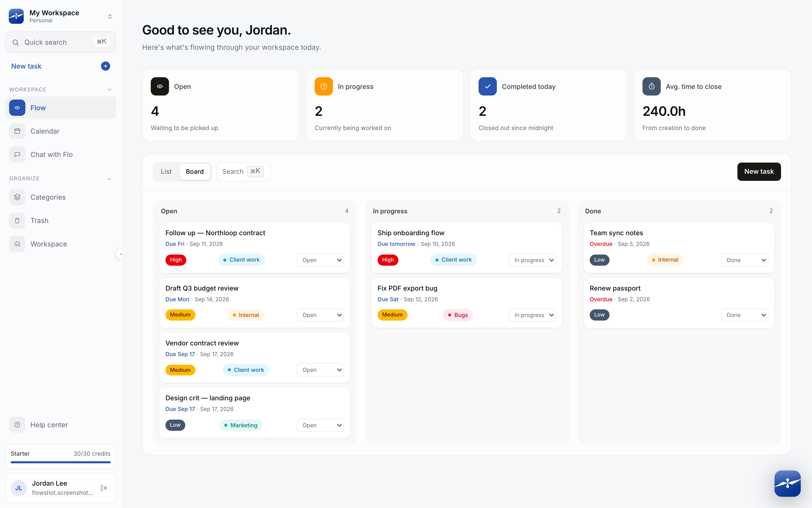Click the black New task button

pyautogui.click(x=759, y=172)
